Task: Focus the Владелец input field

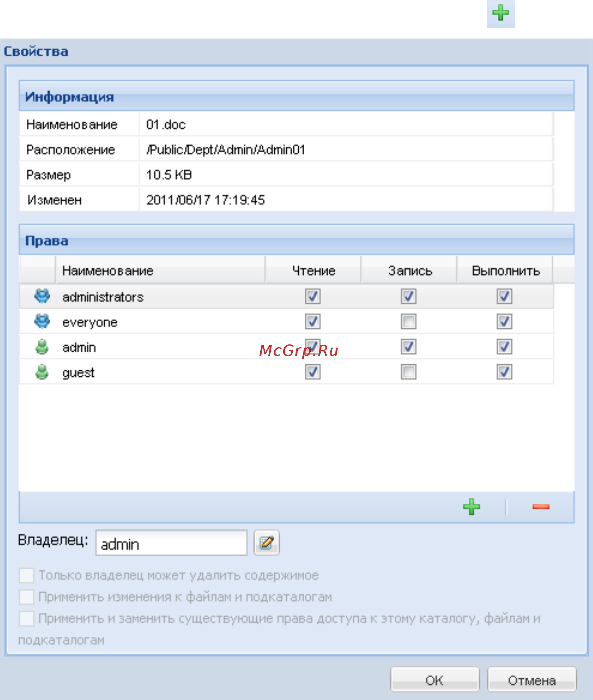Action: click(171, 543)
